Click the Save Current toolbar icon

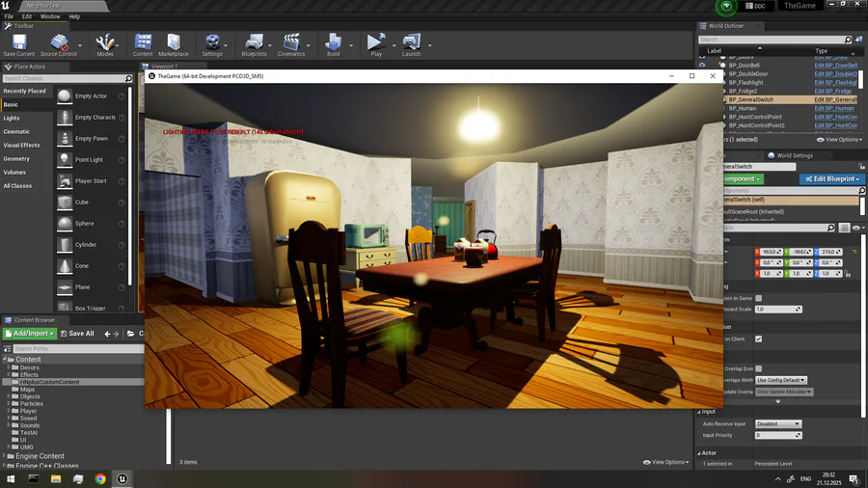19,42
